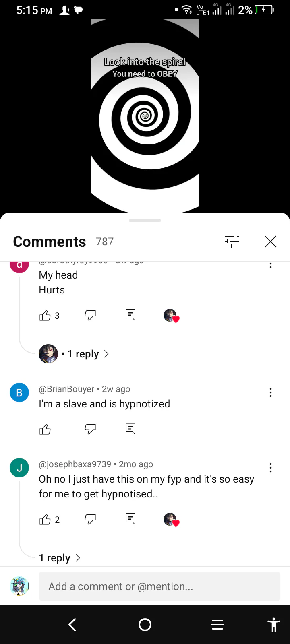Like josephbaxa9739's comment
The height and width of the screenshot is (644, 290).
click(45, 520)
